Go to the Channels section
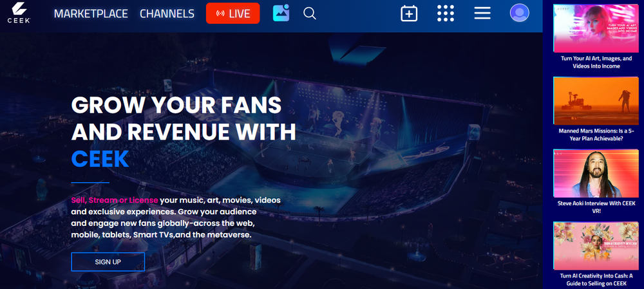 click(x=167, y=14)
